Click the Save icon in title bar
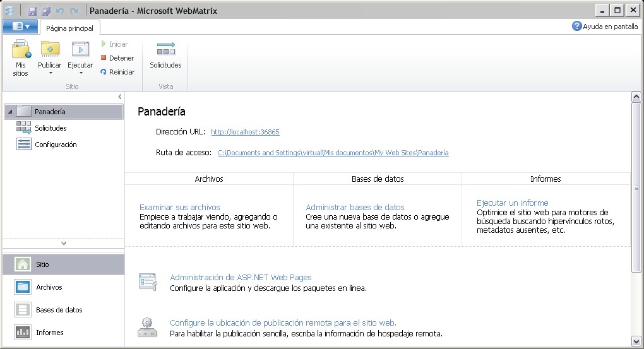 [32, 11]
